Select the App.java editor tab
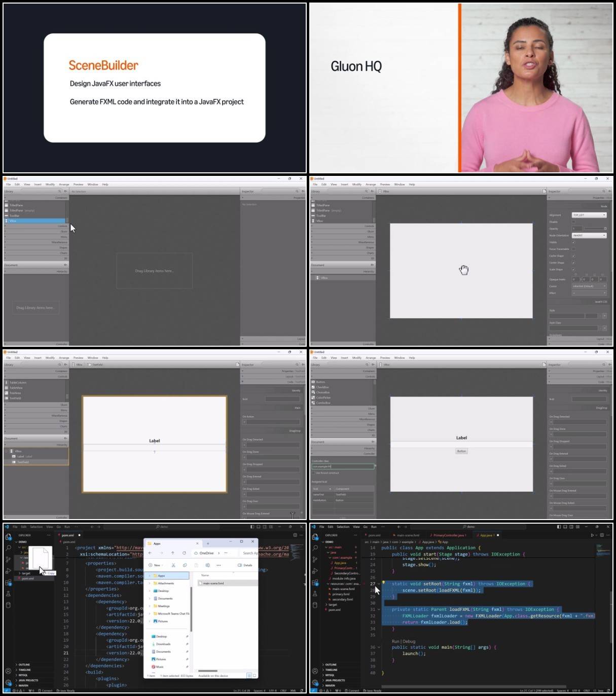 coord(486,535)
